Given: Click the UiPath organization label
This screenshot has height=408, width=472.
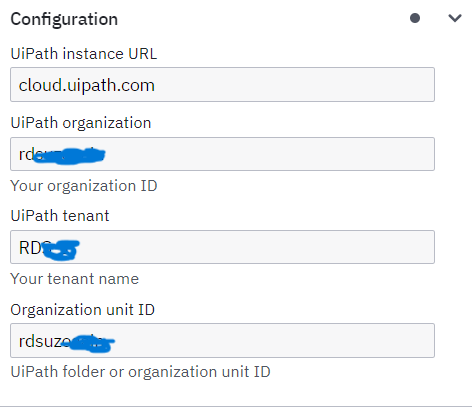Looking at the screenshot, I should pyautogui.click(x=81, y=123).
